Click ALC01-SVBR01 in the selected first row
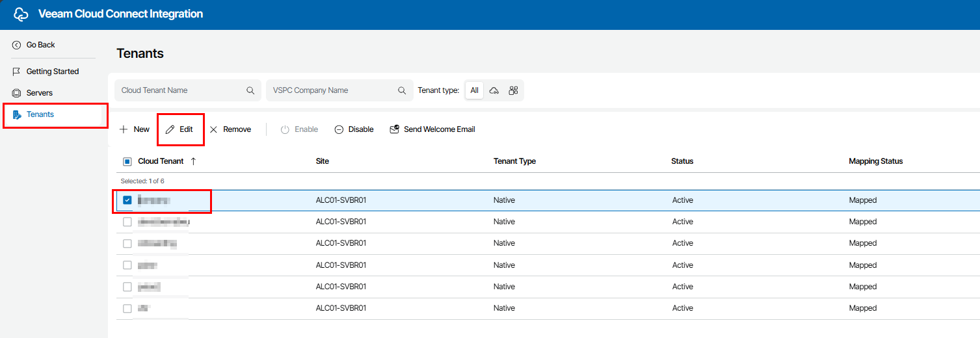This screenshot has height=338, width=980. point(341,200)
